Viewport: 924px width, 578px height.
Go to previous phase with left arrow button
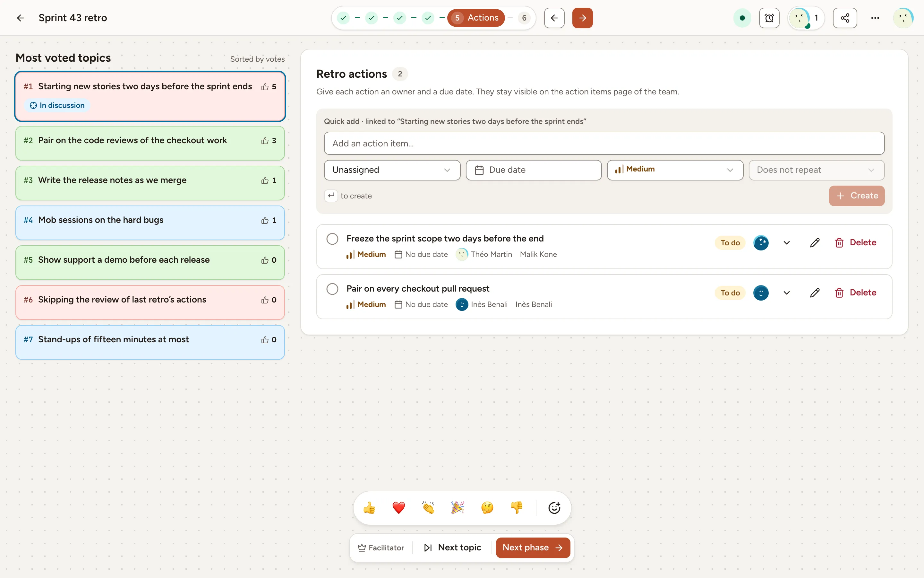click(x=554, y=18)
